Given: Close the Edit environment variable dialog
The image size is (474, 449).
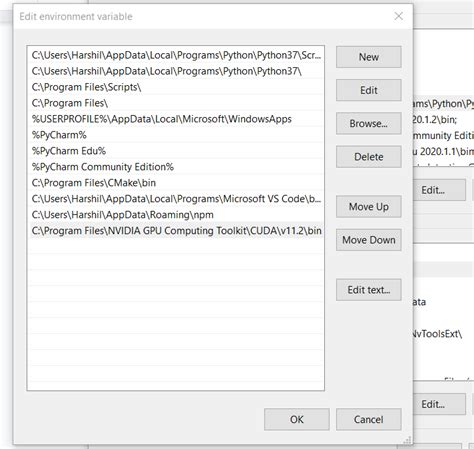Looking at the screenshot, I should (398, 16).
